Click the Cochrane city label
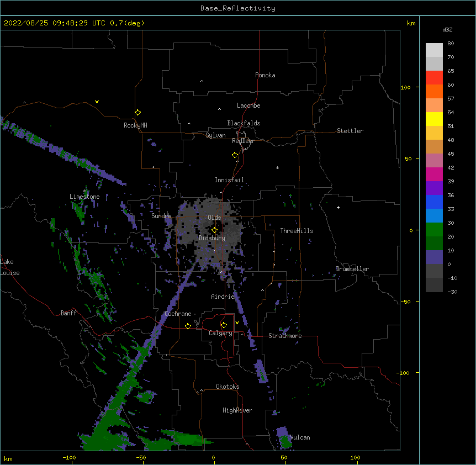Viewport: 476px width, 465px height. pyautogui.click(x=178, y=314)
